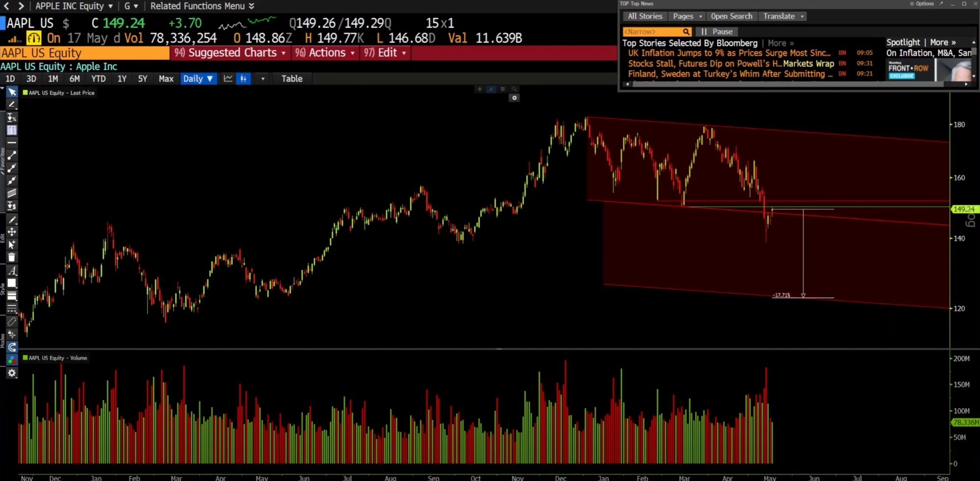Click the edit annotation pencil tool
The height and width of the screenshot is (481, 980).
click(x=12, y=220)
